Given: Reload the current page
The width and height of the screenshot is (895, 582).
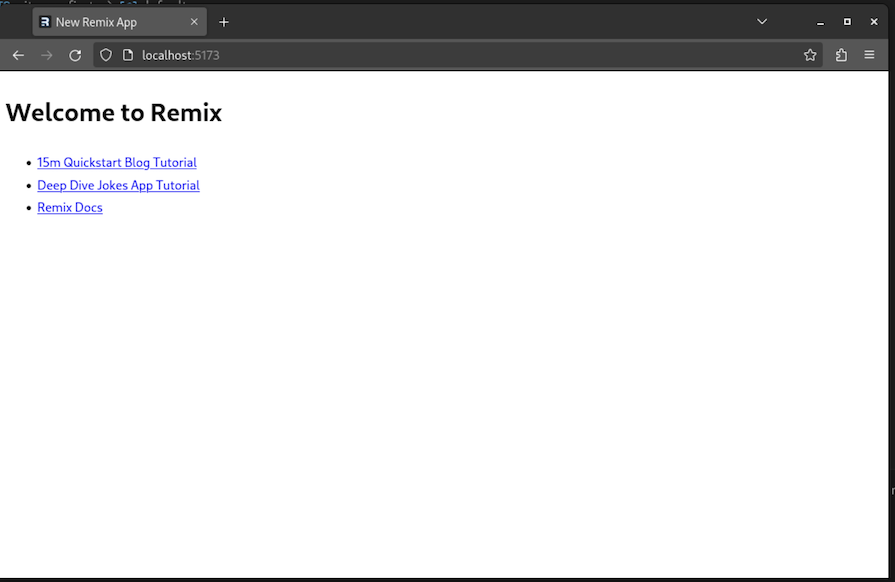Looking at the screenshot, I should click(x=75, y=55).
